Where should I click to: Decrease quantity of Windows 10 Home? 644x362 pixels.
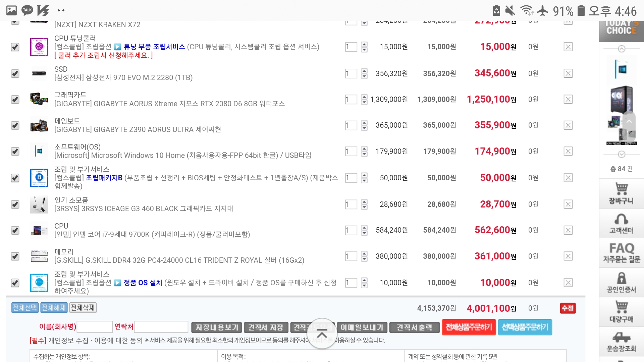point(364,154)
